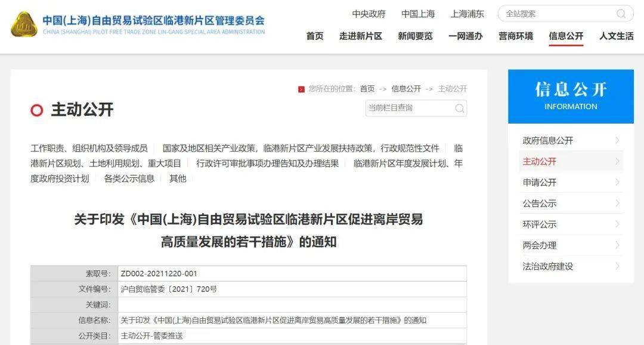Go to 一网通办 in top navigation
Viewport: 644px width, 345px height.
[465, 36]
